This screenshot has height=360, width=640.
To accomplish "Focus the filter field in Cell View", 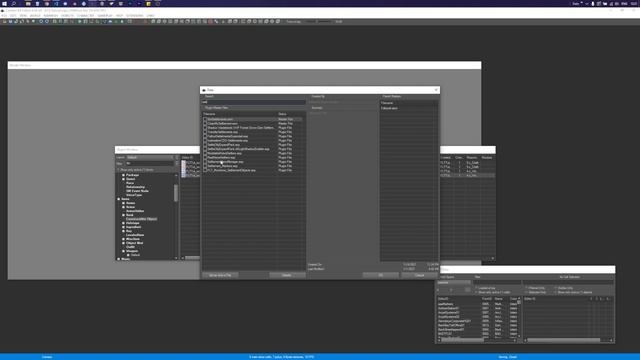I will (498, 282).
